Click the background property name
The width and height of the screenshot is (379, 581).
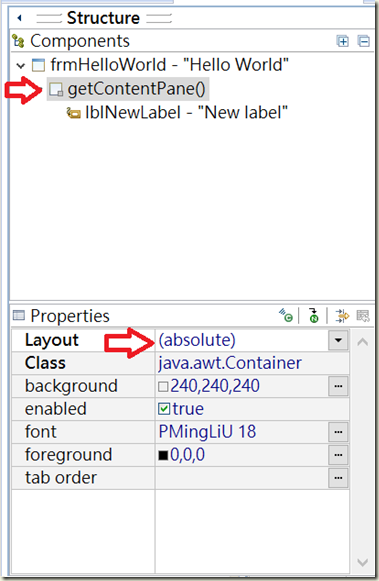click(x=71, y=386)
